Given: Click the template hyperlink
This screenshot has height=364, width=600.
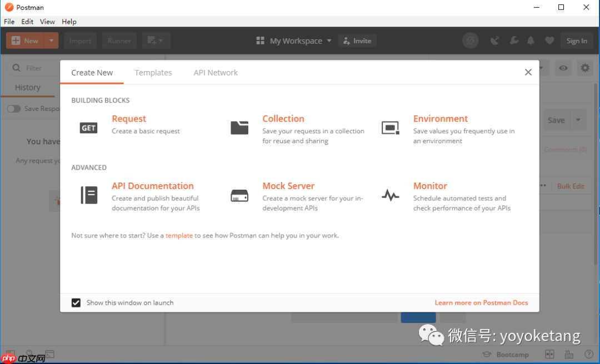Looking at the screenshot, I should [179, 235].
